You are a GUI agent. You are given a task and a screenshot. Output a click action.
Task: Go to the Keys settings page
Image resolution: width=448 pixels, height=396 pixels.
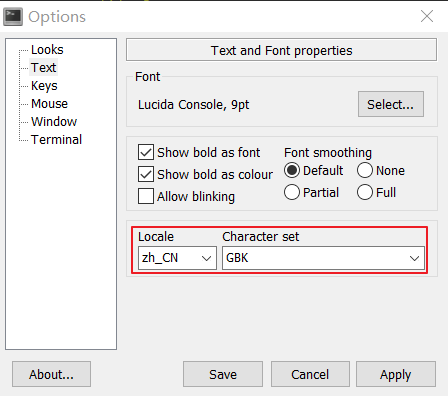click(44, 86)
